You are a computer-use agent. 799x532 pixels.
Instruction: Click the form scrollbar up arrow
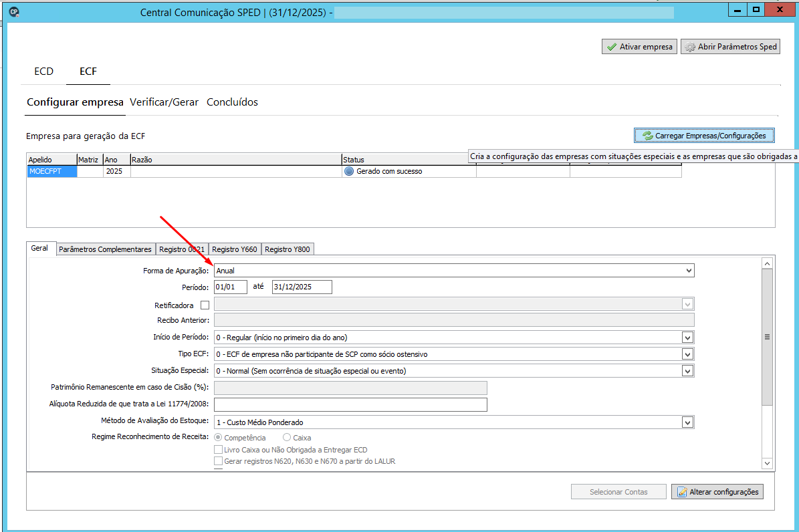pyautogui.click(x=767, y=263)
